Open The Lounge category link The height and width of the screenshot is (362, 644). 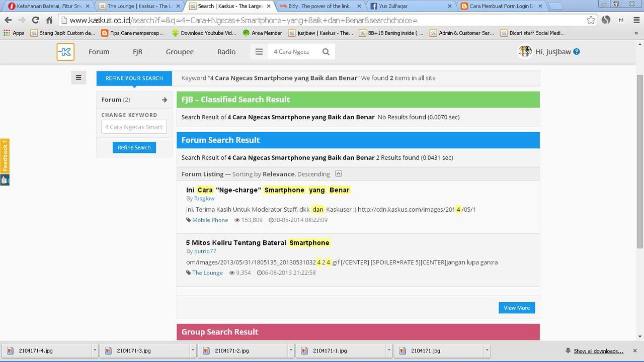(207, 273)
